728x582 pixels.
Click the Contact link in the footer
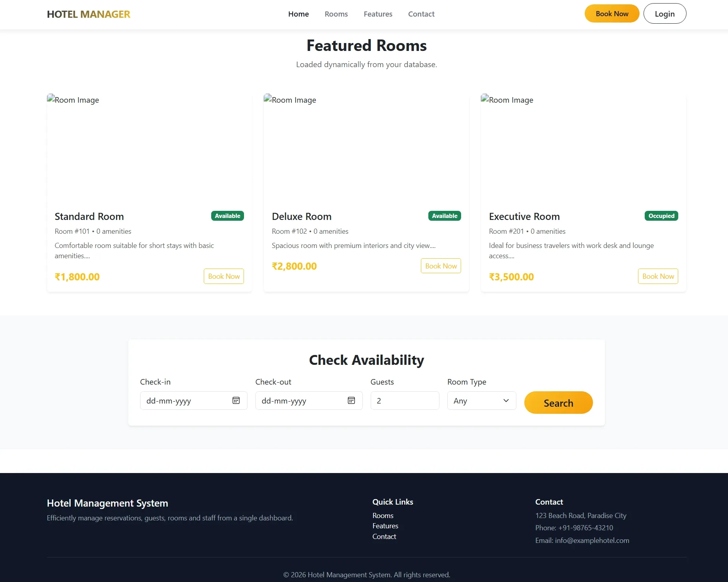(x=384, y=536)
